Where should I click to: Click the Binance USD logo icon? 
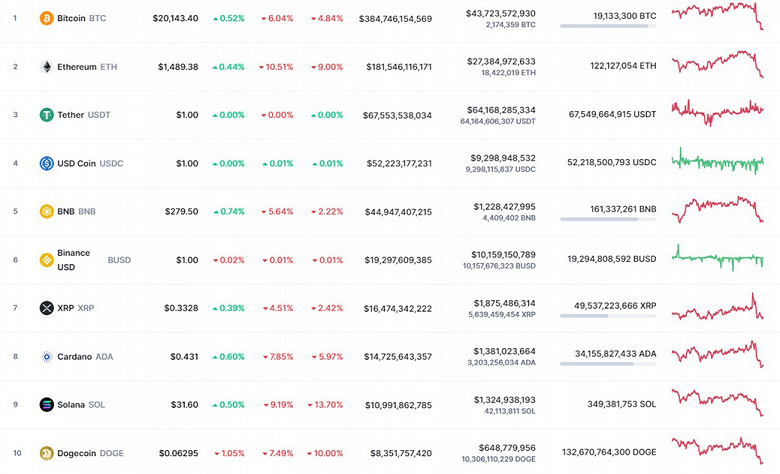(x=46, y=260)
